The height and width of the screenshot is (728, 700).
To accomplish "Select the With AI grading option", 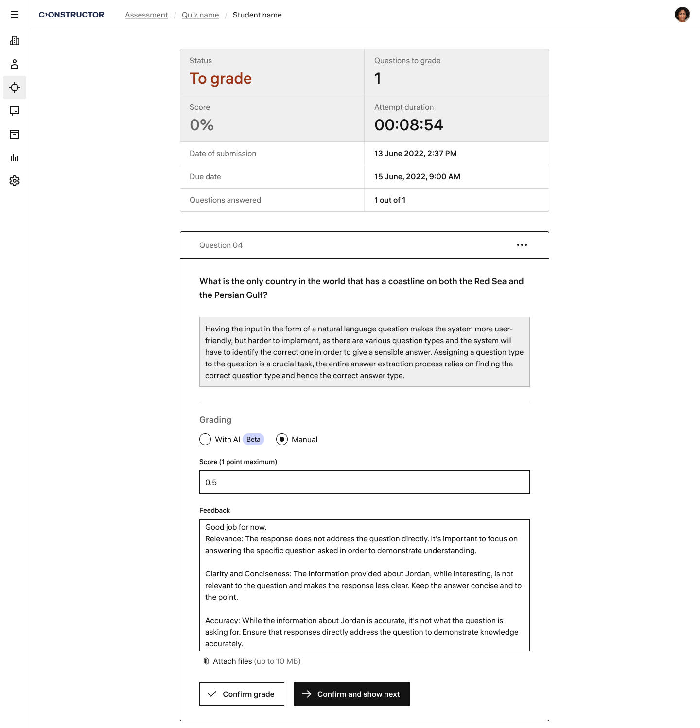I will (x=205, y=439).
